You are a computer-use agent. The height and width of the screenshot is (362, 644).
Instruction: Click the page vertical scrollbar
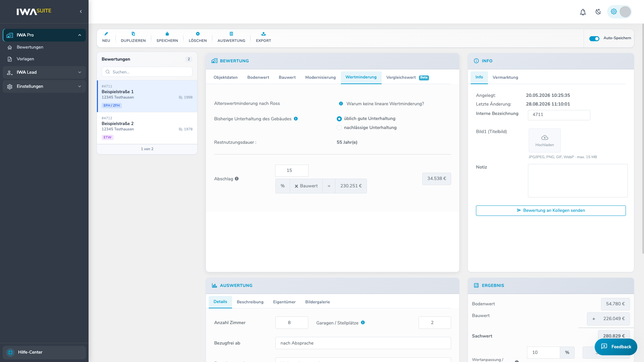click(643, 139)
